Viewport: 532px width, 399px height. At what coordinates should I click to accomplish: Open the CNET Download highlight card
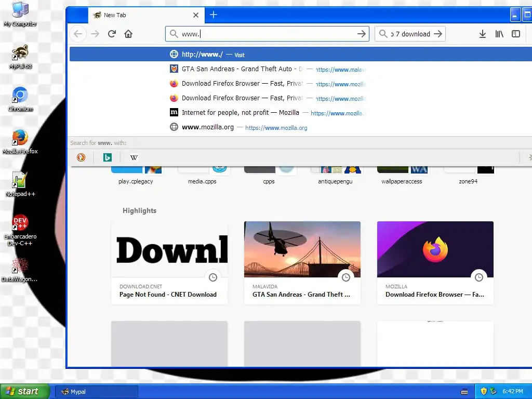click(x=169, y=262)
